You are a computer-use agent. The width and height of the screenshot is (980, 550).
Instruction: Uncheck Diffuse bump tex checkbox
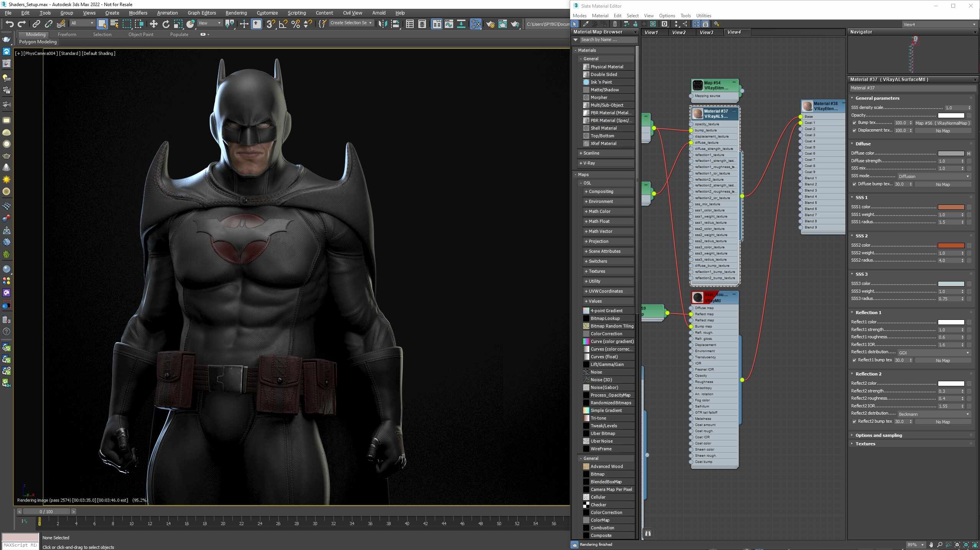[854, 184]
